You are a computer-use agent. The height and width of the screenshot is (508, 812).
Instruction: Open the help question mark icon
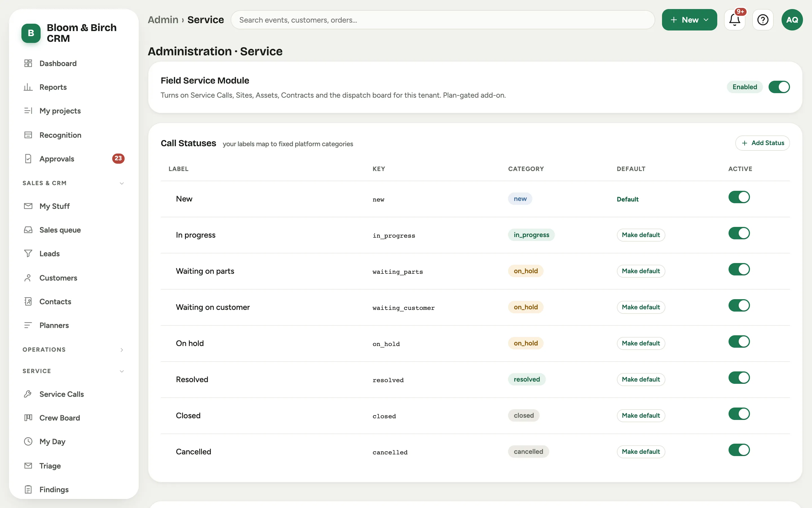(x=763, y=20)
